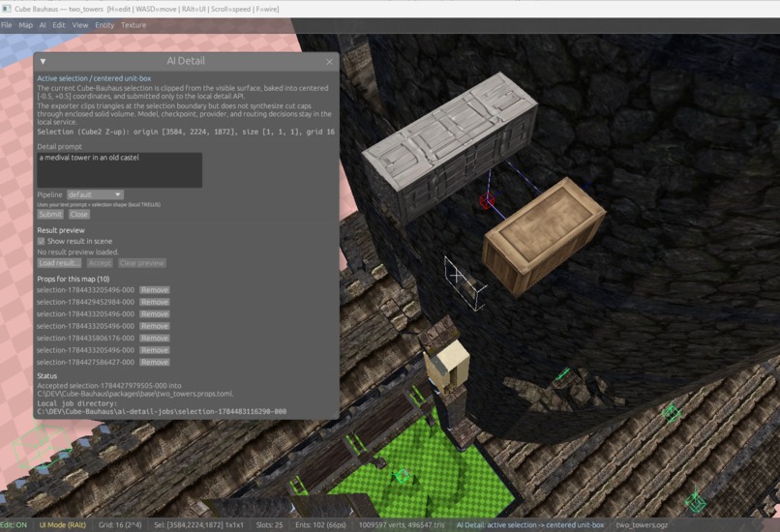Viewport: 780px width, 532px height.
Task: Click the Sel: [3584,2224,1872] status entry
Action: [198, 524]
